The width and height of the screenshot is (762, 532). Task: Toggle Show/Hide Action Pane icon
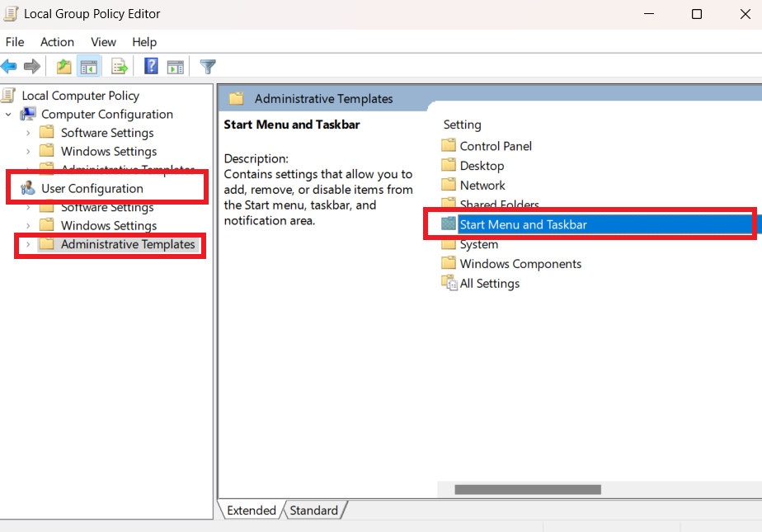[x=176, y=67]
